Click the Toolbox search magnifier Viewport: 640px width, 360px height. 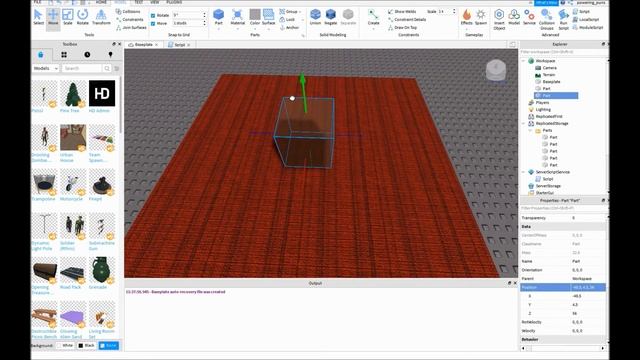coord(107,68)
